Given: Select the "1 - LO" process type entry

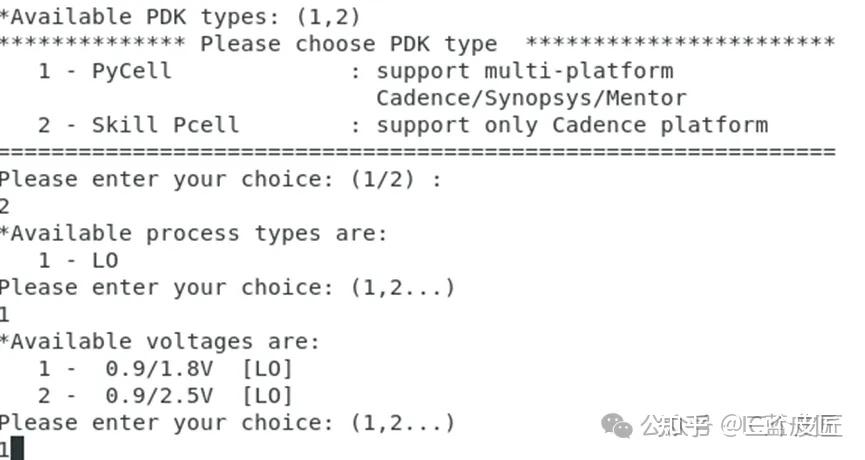Looking at the screenshot, I should 78,260.
